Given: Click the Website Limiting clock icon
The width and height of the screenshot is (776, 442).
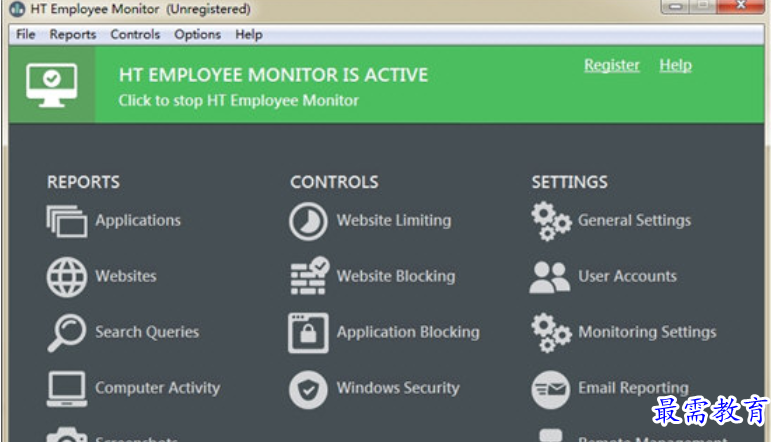Looking at the screenshot, I should pyautogui.click(x=308, y=221).
